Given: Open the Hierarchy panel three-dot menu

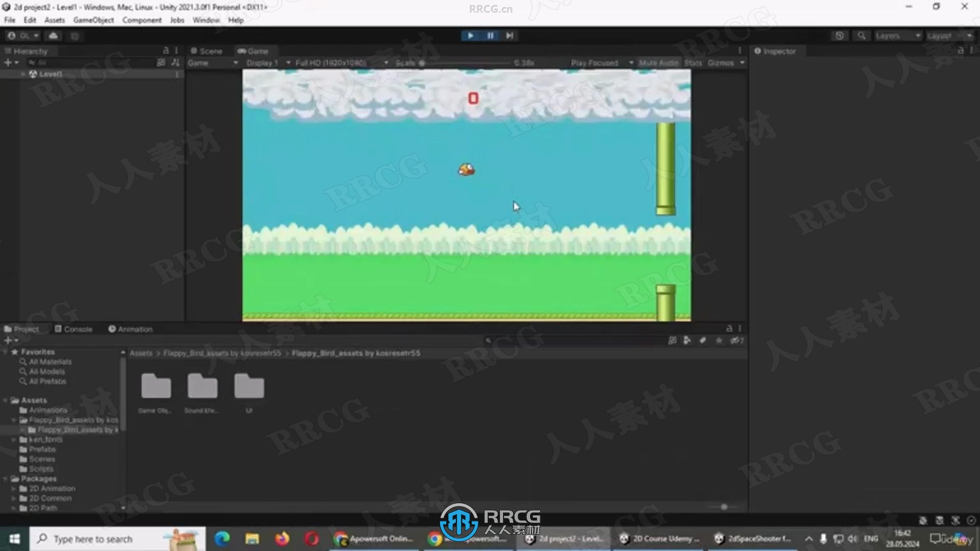Looking at the screenshot, I should point(177,51).
